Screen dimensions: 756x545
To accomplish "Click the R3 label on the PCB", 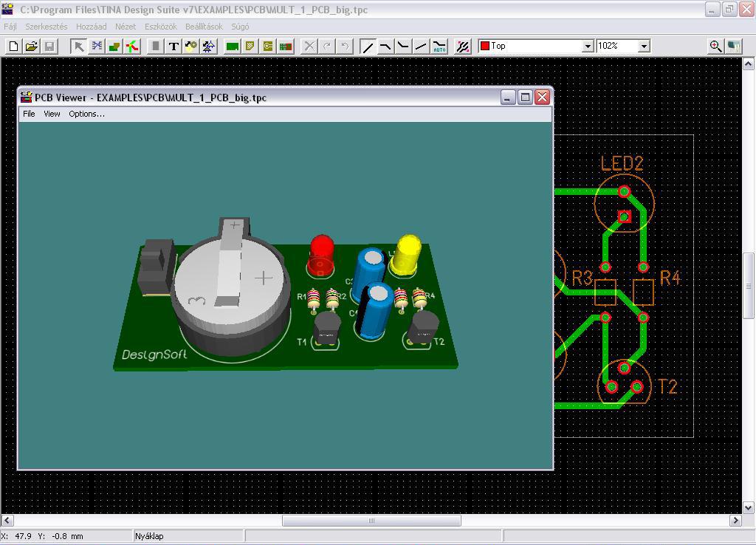I will pos(582,278).
